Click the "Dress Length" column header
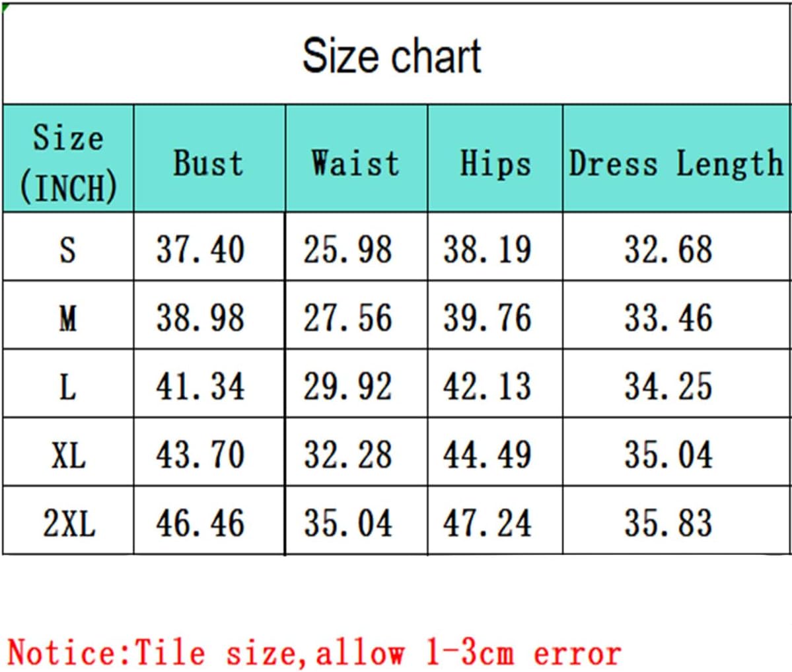This screenshot has width=792, height=672. (x=675, y=163)
